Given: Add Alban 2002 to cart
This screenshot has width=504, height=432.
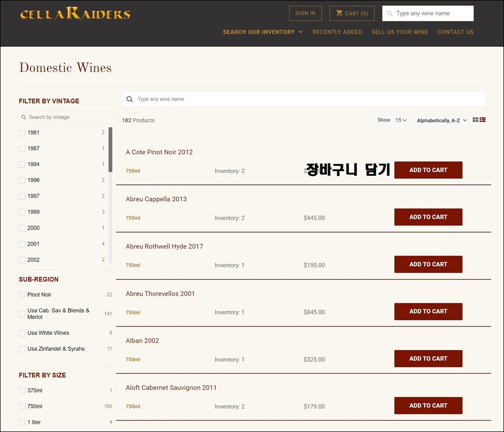Looking at the screenshot, I should (428, 359).
